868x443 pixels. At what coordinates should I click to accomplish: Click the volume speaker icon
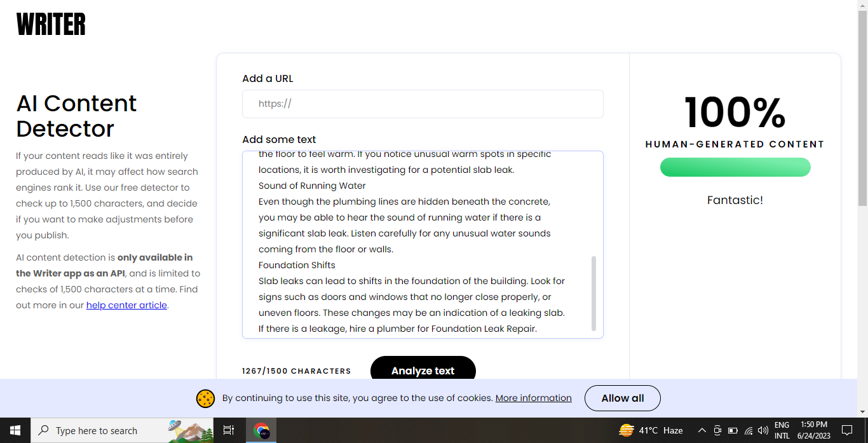pyautogui.click(x=763, y=430)
